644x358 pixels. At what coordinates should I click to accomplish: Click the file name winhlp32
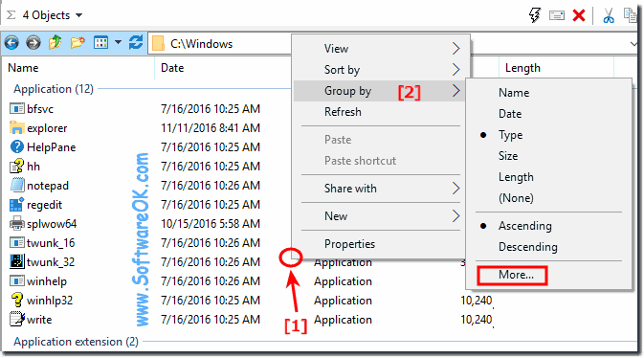[x=50, y=301]
